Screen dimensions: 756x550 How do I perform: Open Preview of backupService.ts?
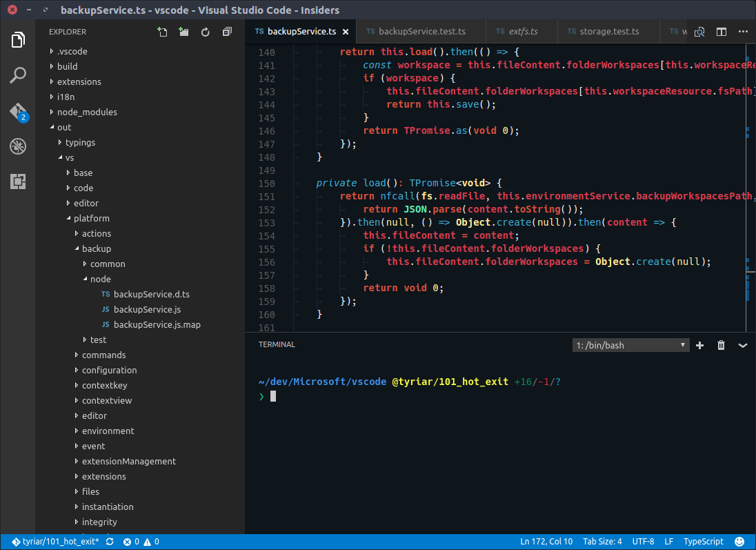(x=698, y=31)
